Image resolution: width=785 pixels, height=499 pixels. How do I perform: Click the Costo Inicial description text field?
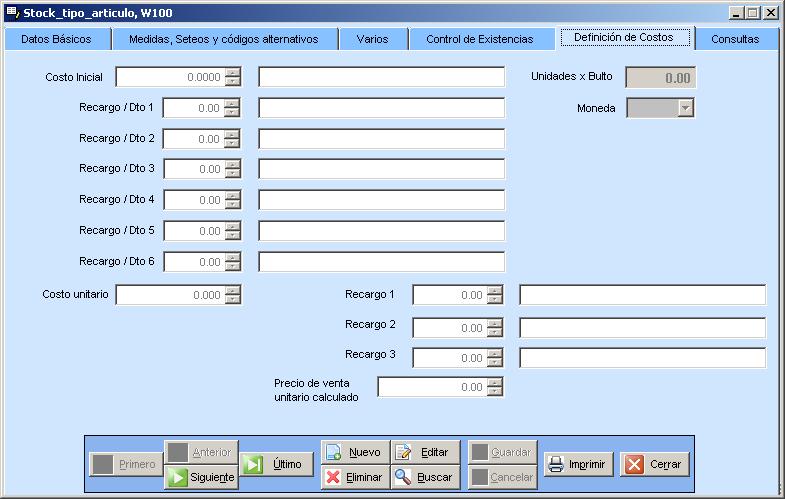click(x=381, y=77)
